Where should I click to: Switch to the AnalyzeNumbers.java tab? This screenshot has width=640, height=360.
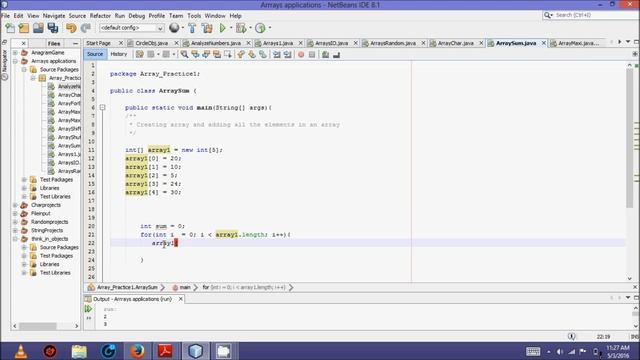point(216,43)
